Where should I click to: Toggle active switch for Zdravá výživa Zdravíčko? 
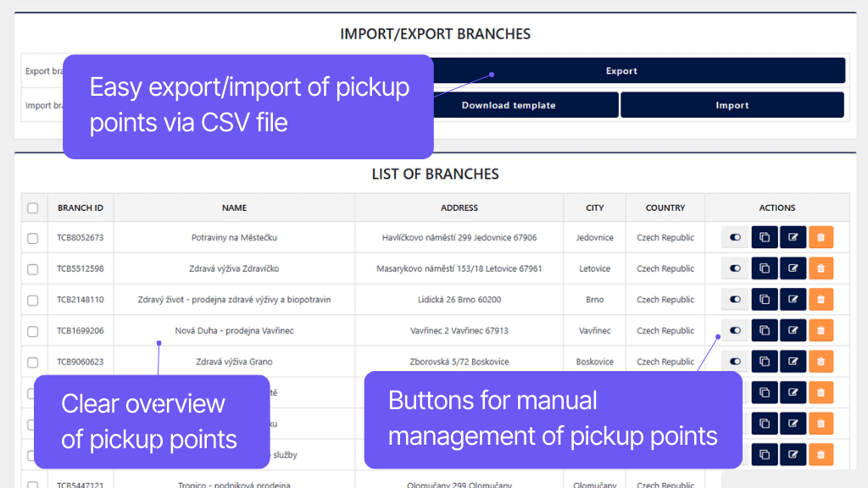[735, 269]
